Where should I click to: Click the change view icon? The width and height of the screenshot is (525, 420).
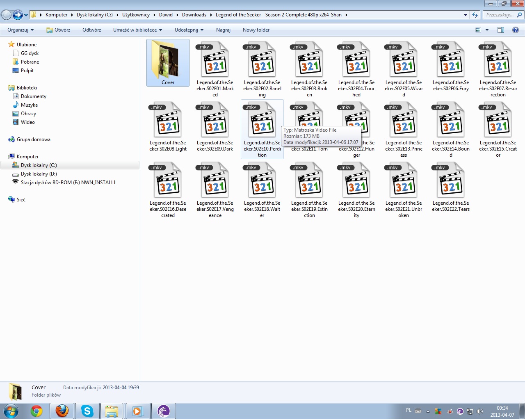[x=478, y=30]
